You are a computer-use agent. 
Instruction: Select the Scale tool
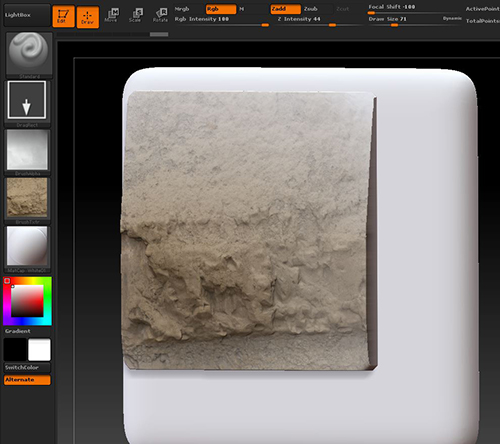[x=135, y=16]
